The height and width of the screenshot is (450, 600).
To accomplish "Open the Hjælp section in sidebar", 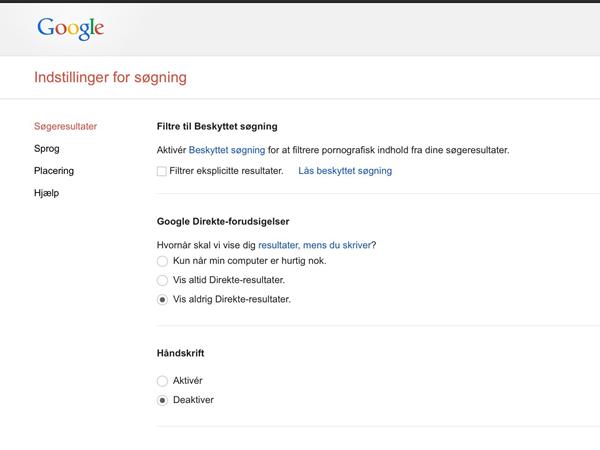I will pyautogui.click(x=46, y=193).
